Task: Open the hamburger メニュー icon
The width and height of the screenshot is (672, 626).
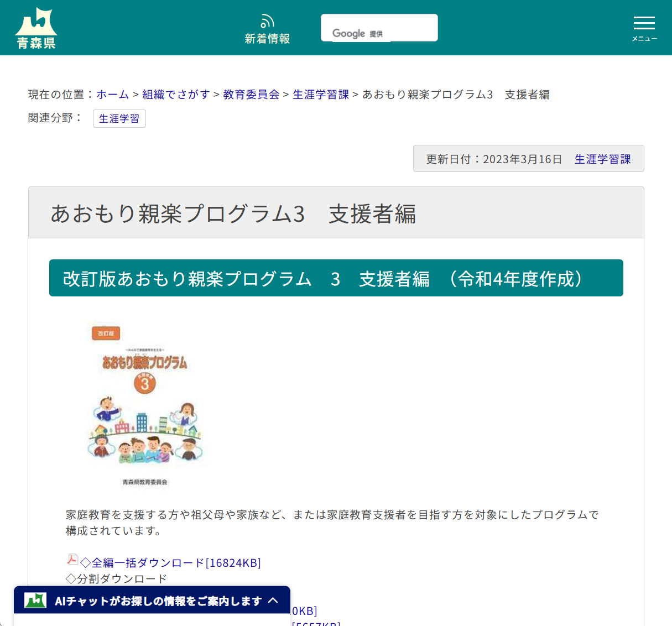Action: point(643,23)
